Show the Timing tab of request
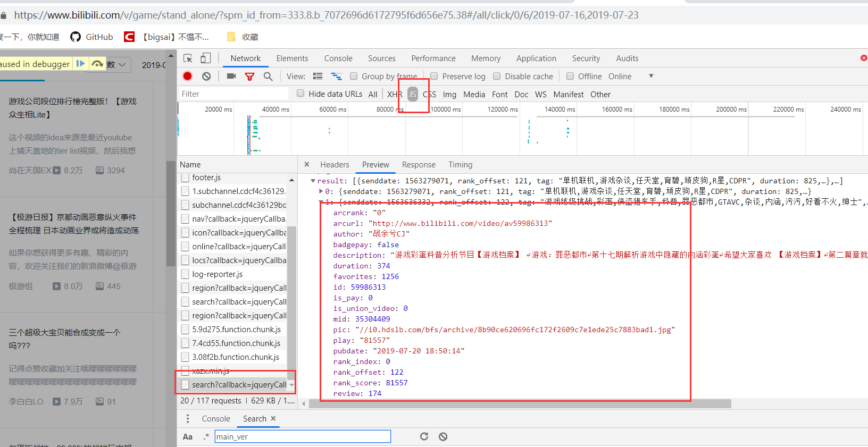Viewport: 868px width, 447px height. [x=461, y=165]
